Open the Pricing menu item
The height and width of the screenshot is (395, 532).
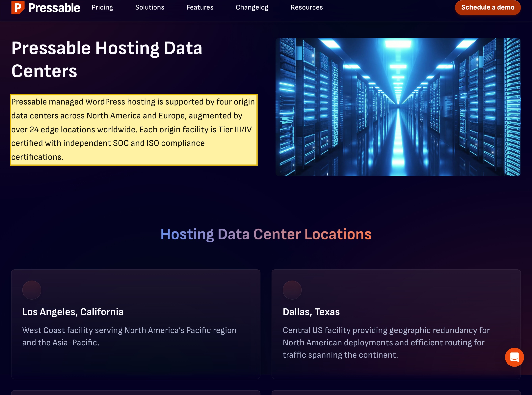pyautogui.click(x=102, y=7)
